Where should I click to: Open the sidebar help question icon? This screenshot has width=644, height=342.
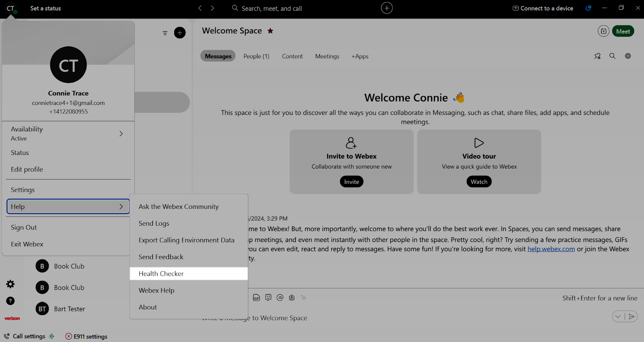pos(10,301)
